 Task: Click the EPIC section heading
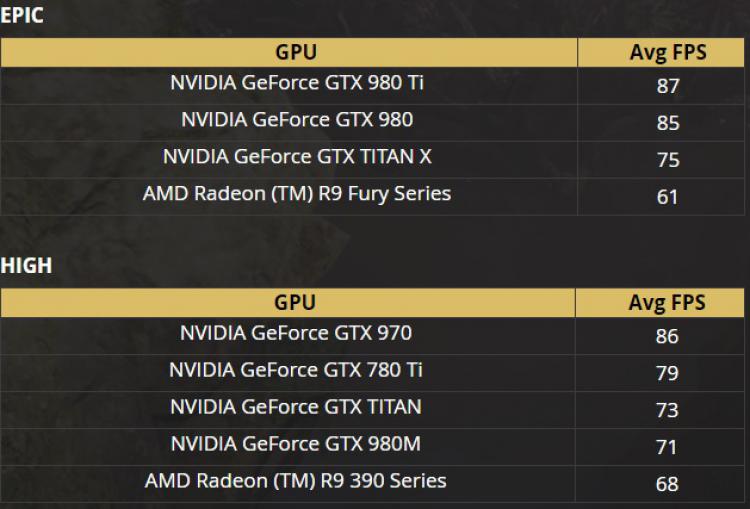(x=22, y=16)
